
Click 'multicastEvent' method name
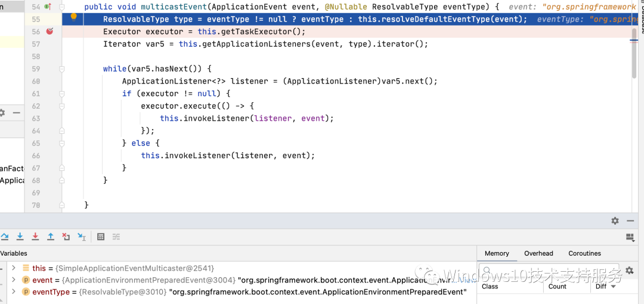coord(174,7)
